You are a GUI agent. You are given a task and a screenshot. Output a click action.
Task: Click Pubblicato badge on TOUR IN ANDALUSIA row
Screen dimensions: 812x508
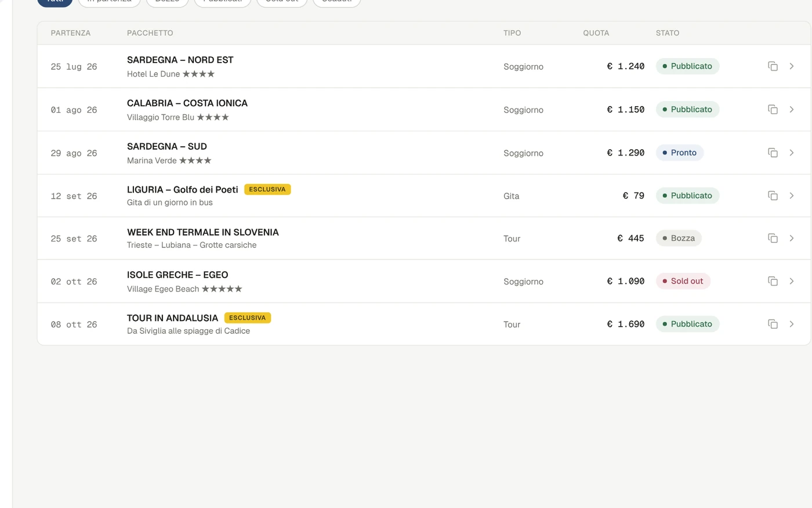click(688, 324)
